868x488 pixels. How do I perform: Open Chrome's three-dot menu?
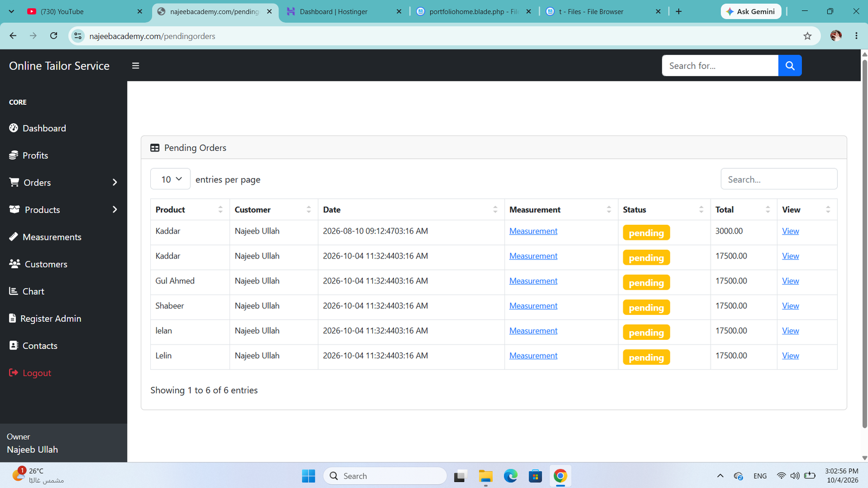click(x=857, y=36)
